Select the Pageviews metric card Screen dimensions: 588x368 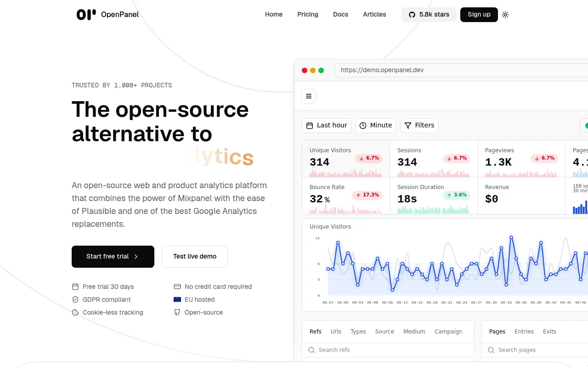coord(521,159)
